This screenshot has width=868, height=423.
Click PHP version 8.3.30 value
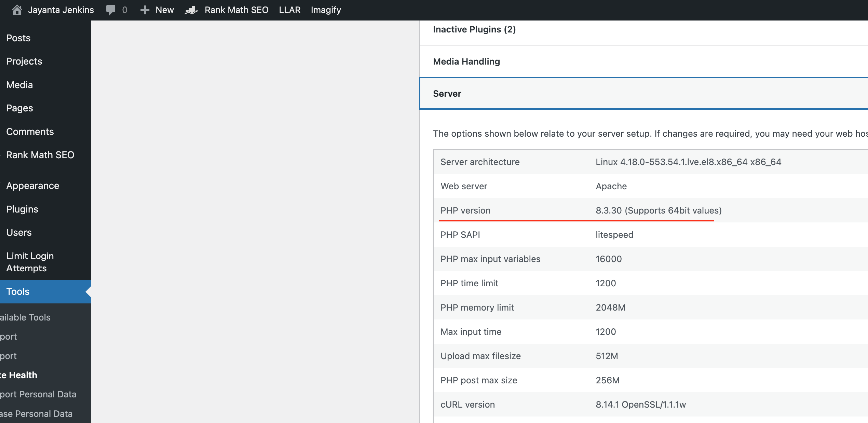[659, 210]
